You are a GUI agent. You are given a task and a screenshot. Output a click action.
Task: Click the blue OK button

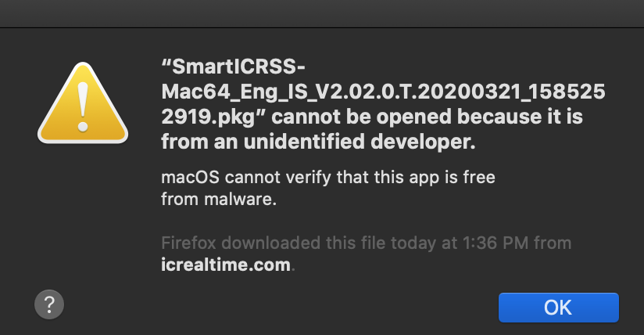[x=559, y=308]
